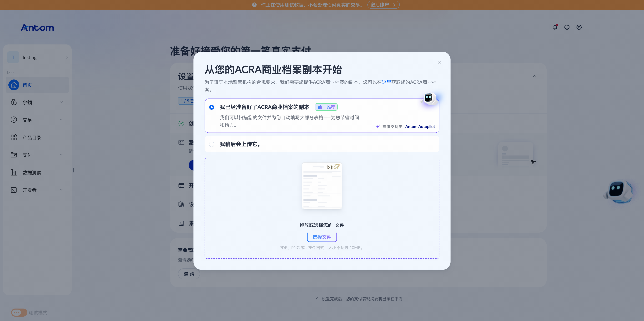Open the Testing account switcher arrow
The image size is (644, 321).
click(67, 57)
